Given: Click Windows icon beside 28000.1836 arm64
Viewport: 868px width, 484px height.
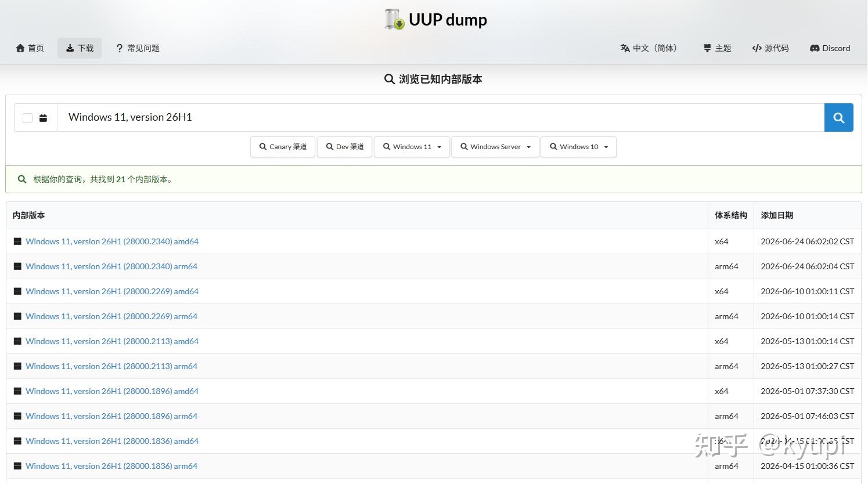Looking at the screenshot, I should [17, 466].
